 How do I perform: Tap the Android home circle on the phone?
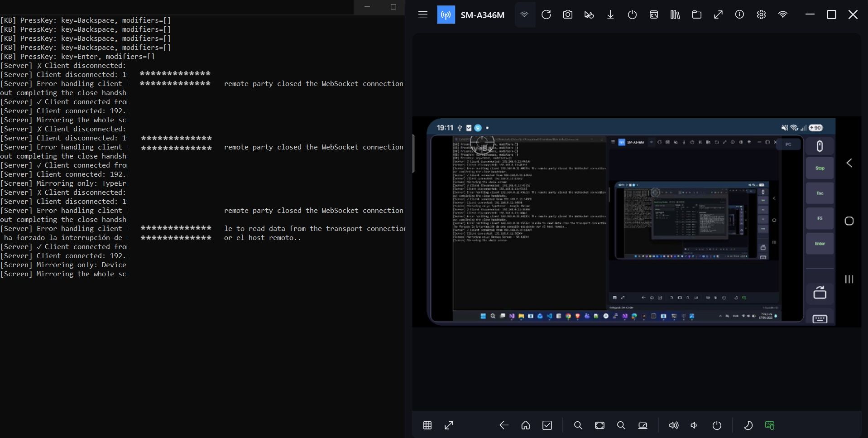click(x=849, y=221)
